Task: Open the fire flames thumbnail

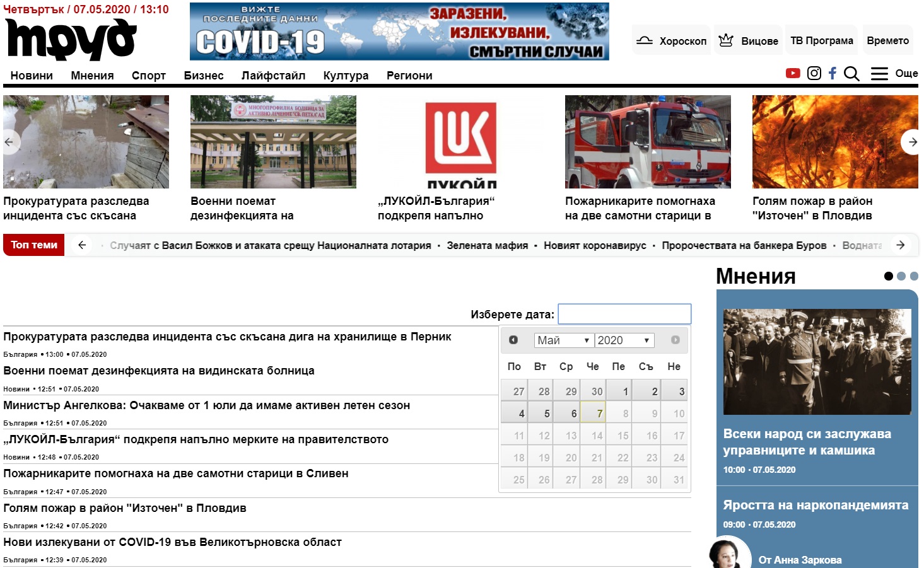Action: click(835, 142)
